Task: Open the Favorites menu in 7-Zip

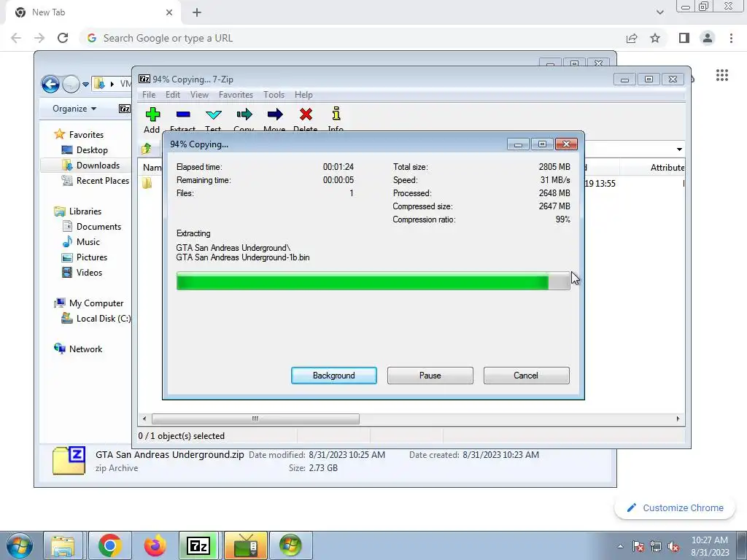Action: click(x=236, y=95)
